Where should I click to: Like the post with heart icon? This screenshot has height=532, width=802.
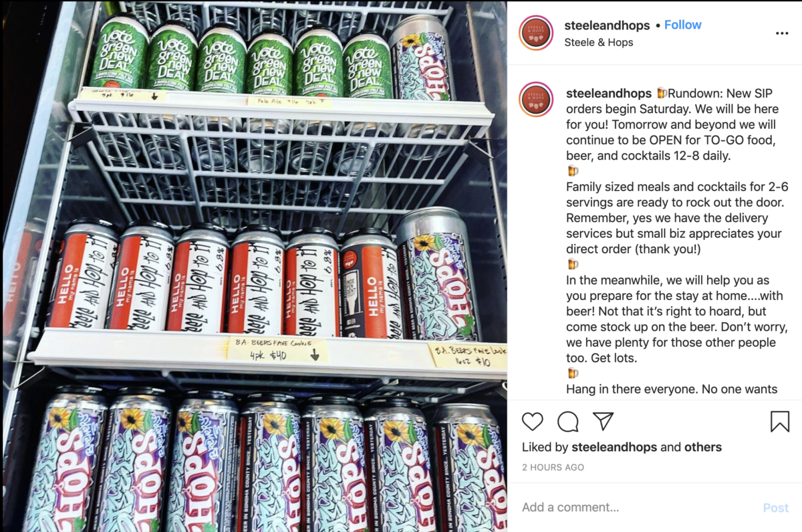tap(533, 421)
